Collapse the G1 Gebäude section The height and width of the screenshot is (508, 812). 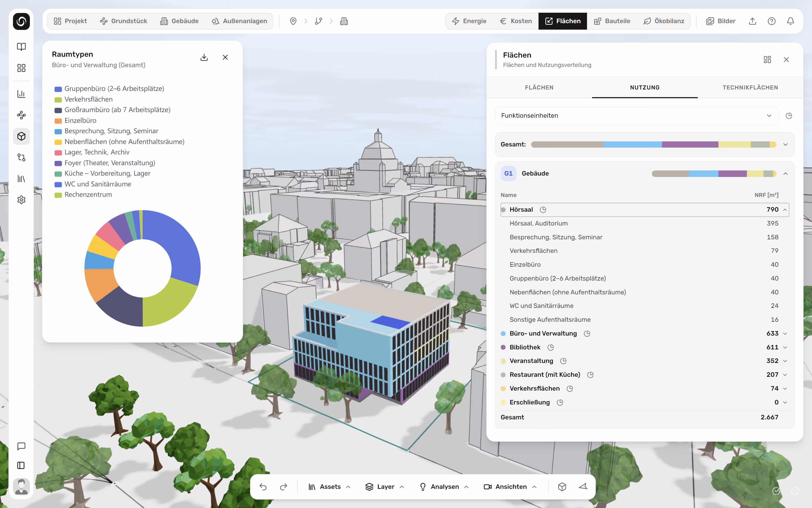785,174
